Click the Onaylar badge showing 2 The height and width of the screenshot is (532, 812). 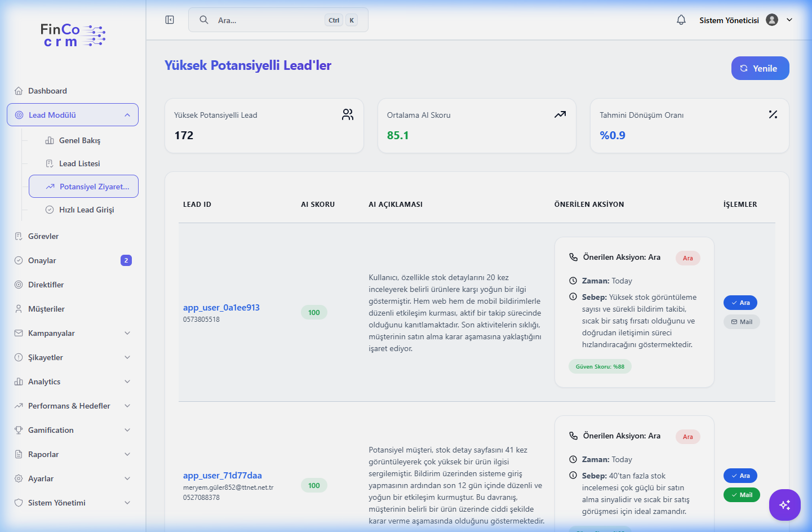coord(126,260)
